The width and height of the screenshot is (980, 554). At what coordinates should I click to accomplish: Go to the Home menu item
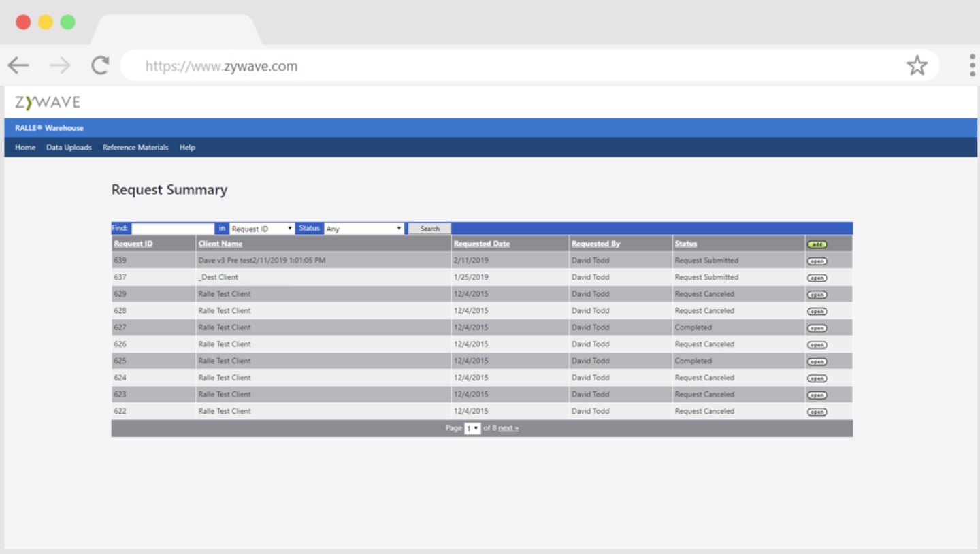point(24,147)
